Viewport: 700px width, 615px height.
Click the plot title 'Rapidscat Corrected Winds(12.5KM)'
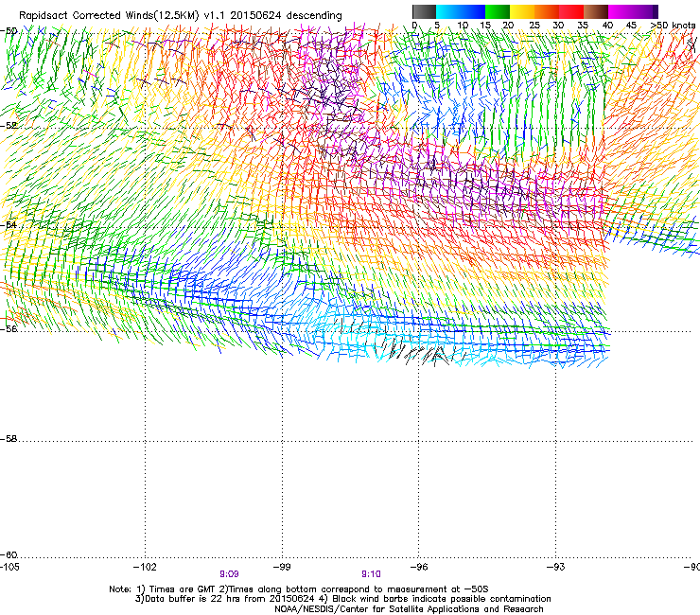[x=109, y=16]
